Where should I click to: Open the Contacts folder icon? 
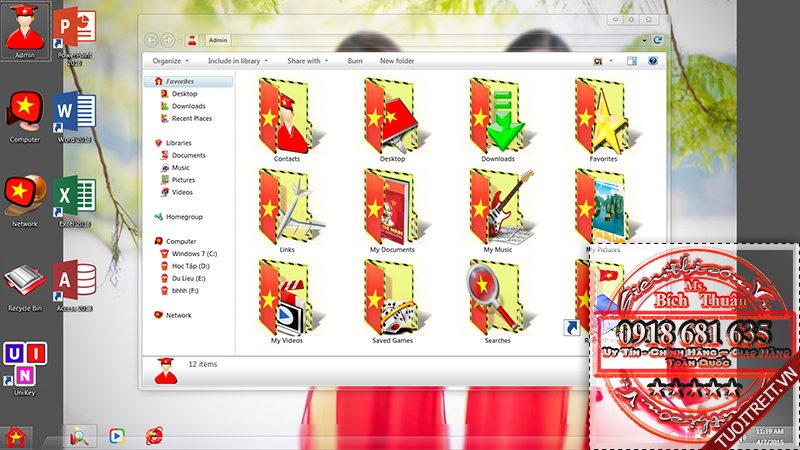[x=286, y=116]
